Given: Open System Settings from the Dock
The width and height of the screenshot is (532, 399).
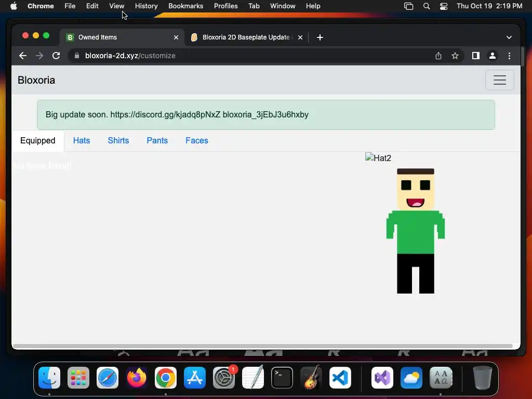Looking at the screenshot, I should pos(224,378).
